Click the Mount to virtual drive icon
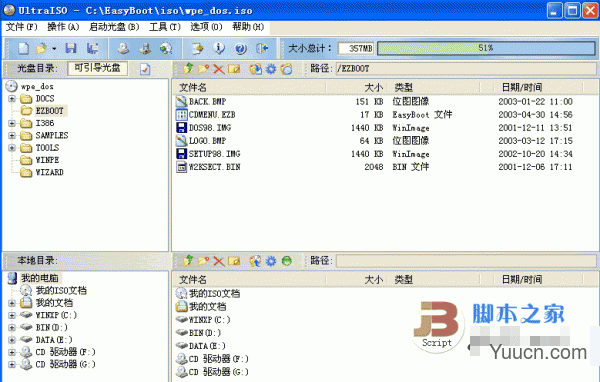600x382 pixels. [x=198, y=48]
